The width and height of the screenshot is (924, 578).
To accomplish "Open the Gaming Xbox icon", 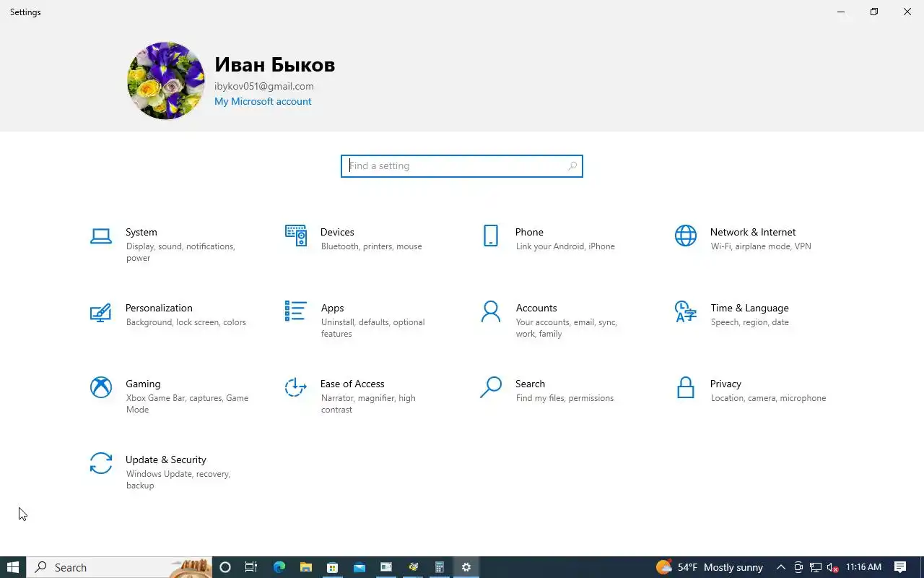I will (101, 387).
